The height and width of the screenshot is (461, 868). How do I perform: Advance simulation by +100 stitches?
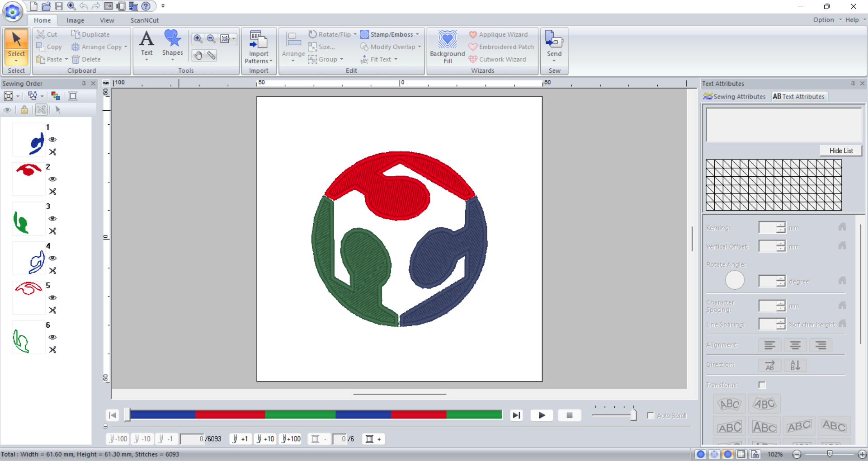pyautogui.click(x=291, y=439)
